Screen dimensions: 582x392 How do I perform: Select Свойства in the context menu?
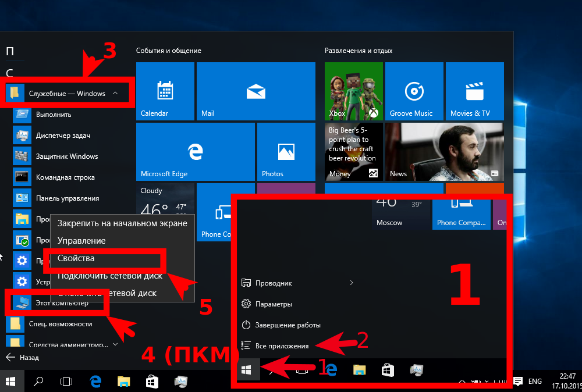[122, 258]
